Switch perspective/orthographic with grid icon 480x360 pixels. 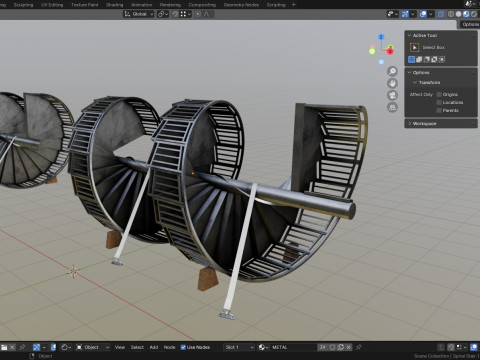pos(392,107)
